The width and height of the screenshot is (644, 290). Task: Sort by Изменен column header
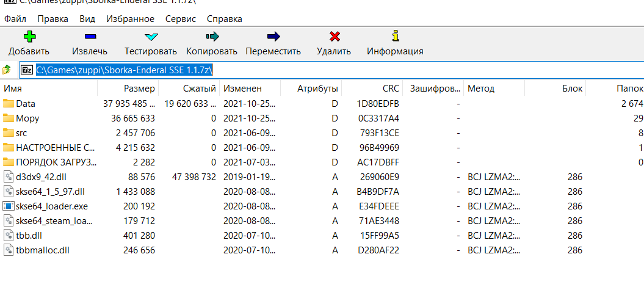click(242, 89)
